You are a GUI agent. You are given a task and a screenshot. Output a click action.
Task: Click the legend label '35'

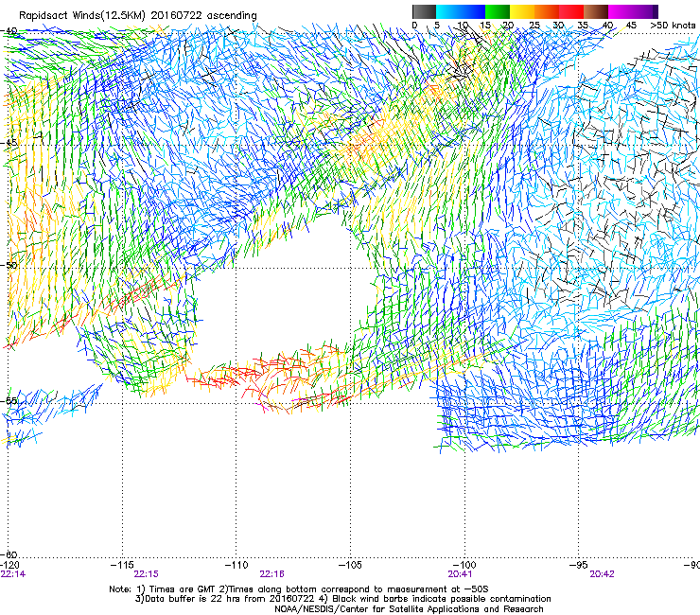pyautogui.click(x=583, y=25)
